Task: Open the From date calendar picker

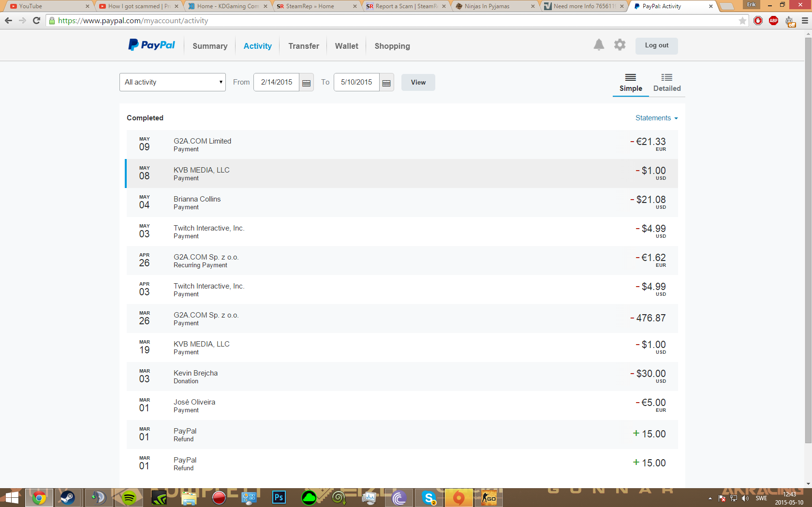Action: pyautogui.click(x=306, y=83)
